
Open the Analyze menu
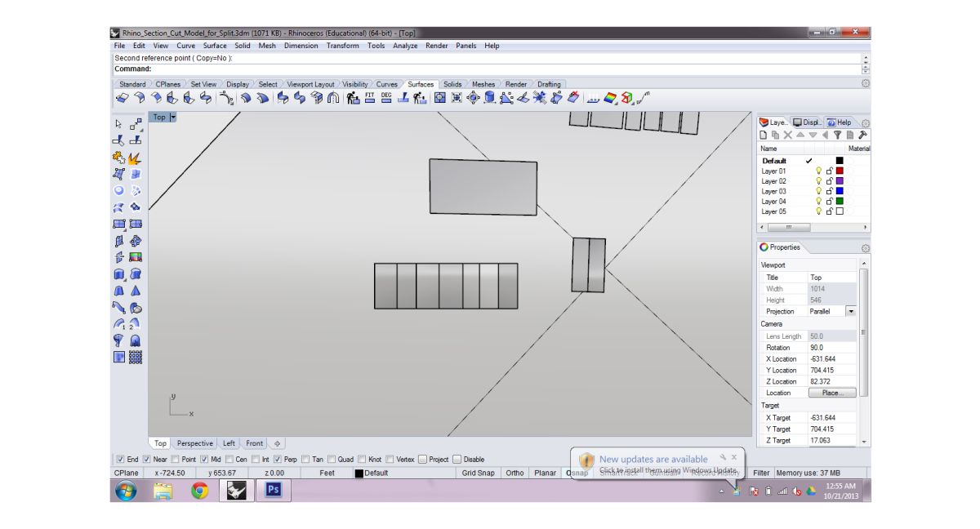pyautogui.click(x=405, y=46)
